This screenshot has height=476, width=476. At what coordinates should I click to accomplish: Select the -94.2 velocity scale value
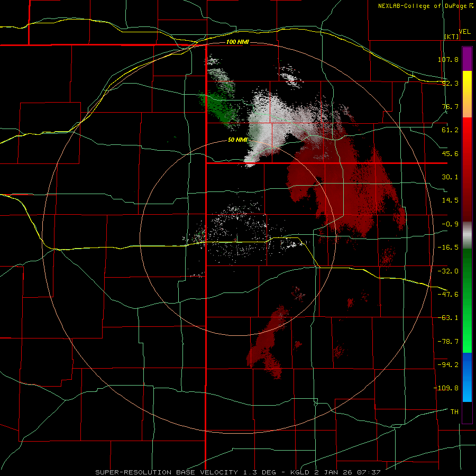[448, 364]
